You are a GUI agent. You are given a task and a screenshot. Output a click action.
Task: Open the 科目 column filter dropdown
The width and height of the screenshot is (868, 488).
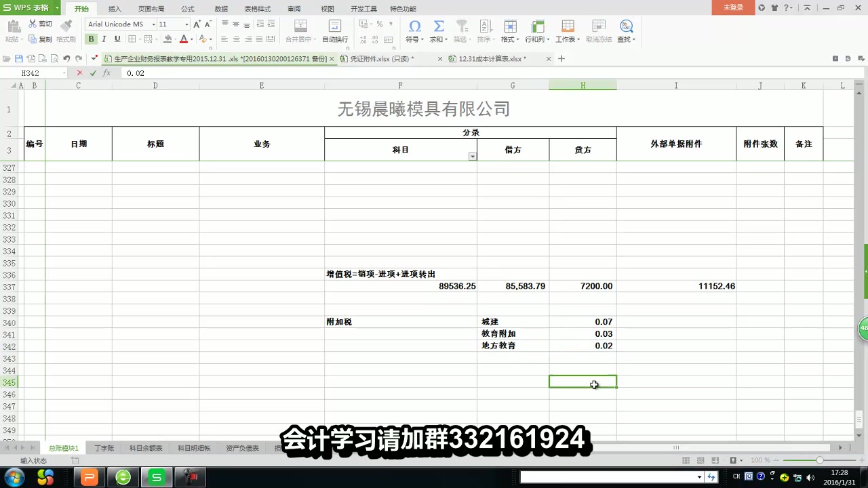pyautogui.click(x=472, y=156)
